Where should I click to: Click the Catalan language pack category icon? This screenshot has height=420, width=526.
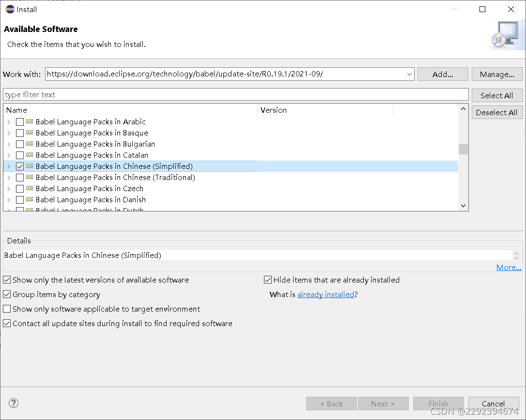pyautogui.click(x=30, y=155)
